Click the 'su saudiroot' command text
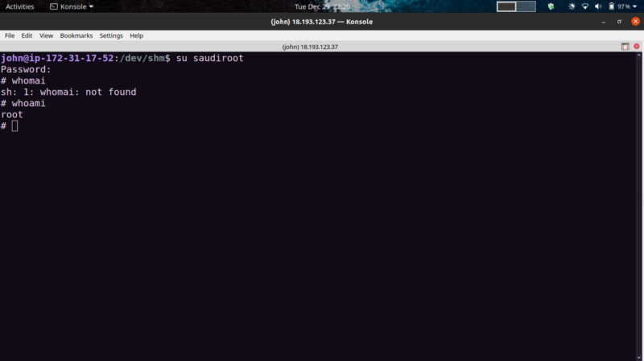The image size is (644, 361). click(x=210, y=58)
